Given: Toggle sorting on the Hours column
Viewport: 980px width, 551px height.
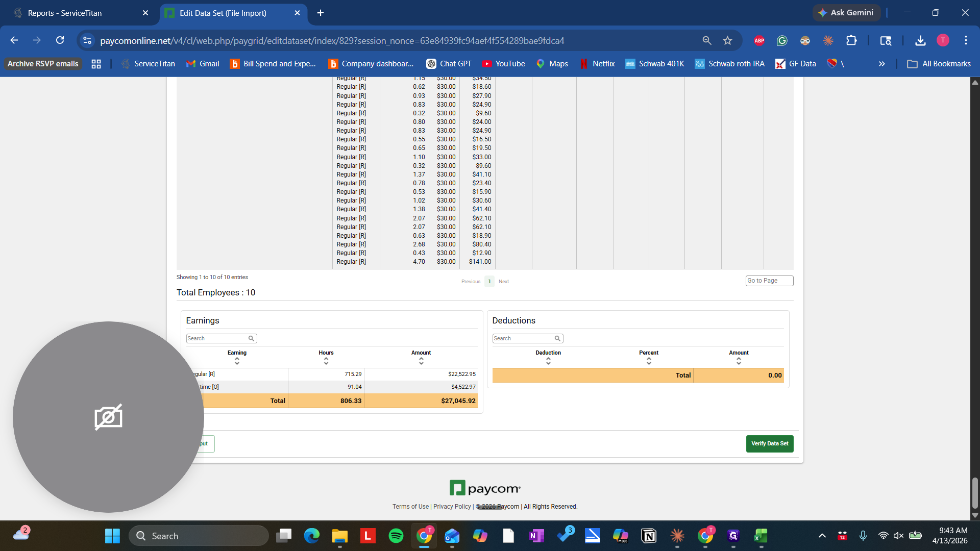Looking at the screenshot, I should tap(326, 361).
